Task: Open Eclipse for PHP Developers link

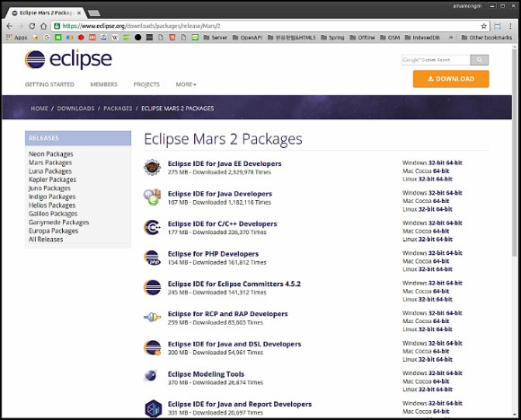Action: tap(213, 254)
